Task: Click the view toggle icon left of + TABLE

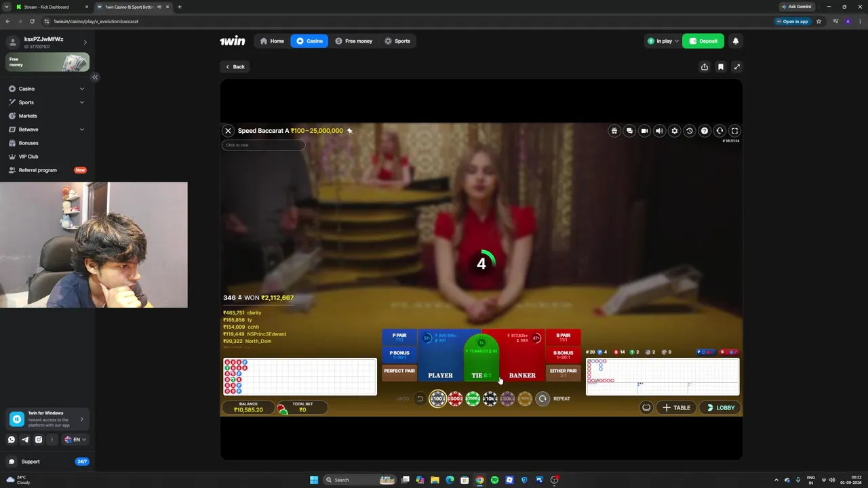Action: point(646,407)
